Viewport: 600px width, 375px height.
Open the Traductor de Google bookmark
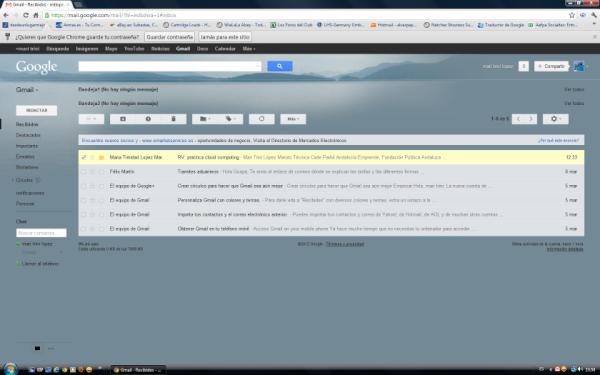pyautogui.click(x=501, y=25)
